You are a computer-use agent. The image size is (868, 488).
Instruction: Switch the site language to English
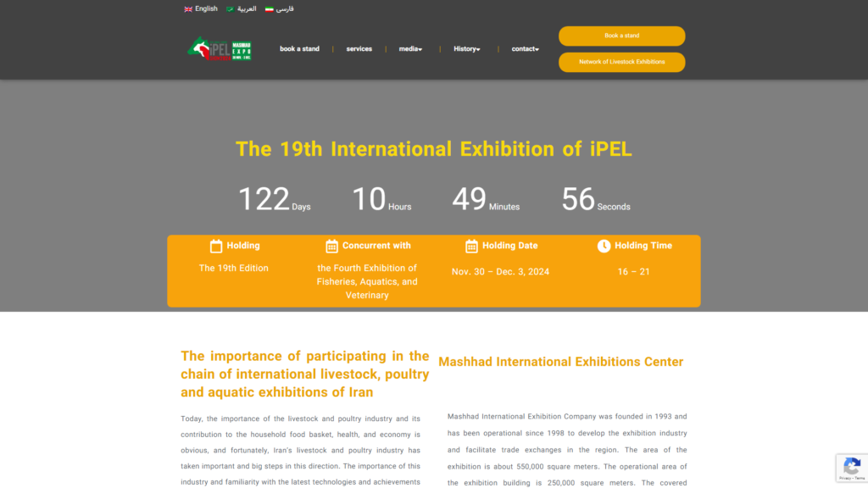(206, 8)
